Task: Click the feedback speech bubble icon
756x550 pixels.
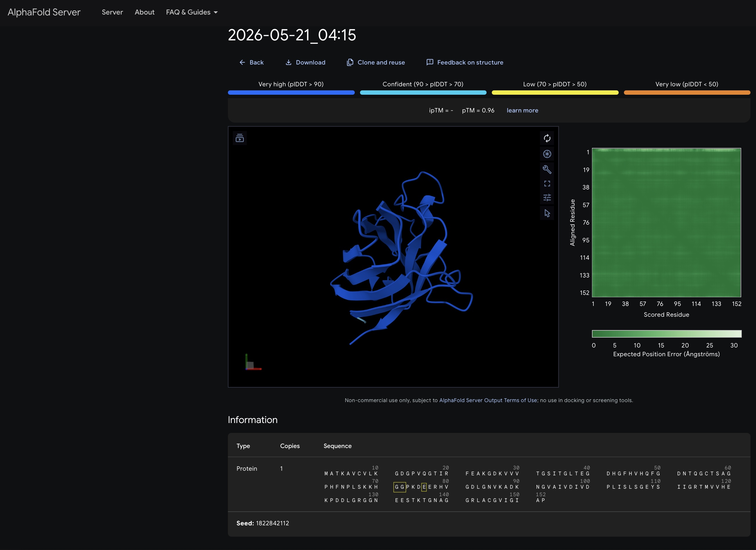Action: coord(430,62)
